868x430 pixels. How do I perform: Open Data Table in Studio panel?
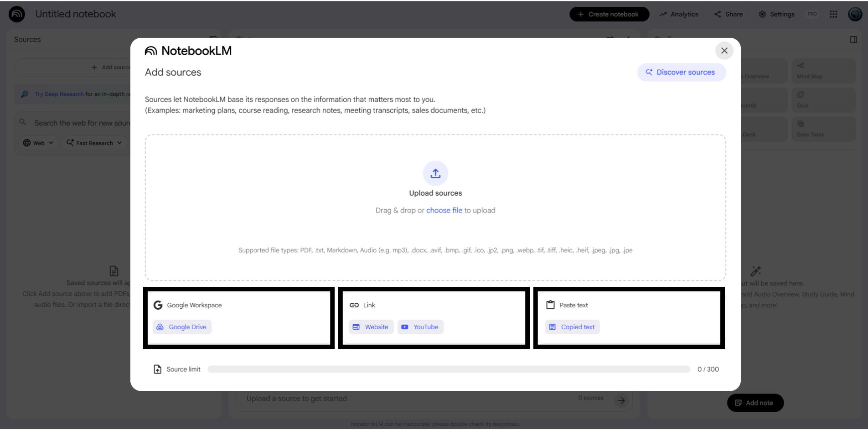(823, 129)
